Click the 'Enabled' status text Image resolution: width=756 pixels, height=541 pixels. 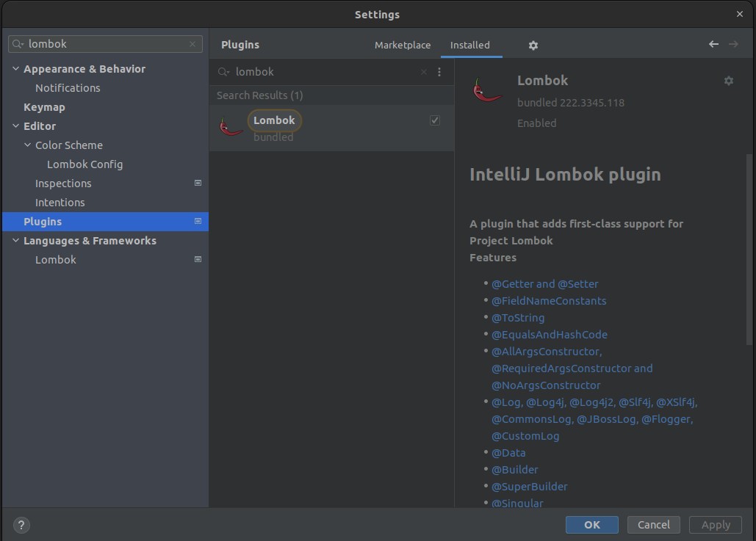point(536,123)
